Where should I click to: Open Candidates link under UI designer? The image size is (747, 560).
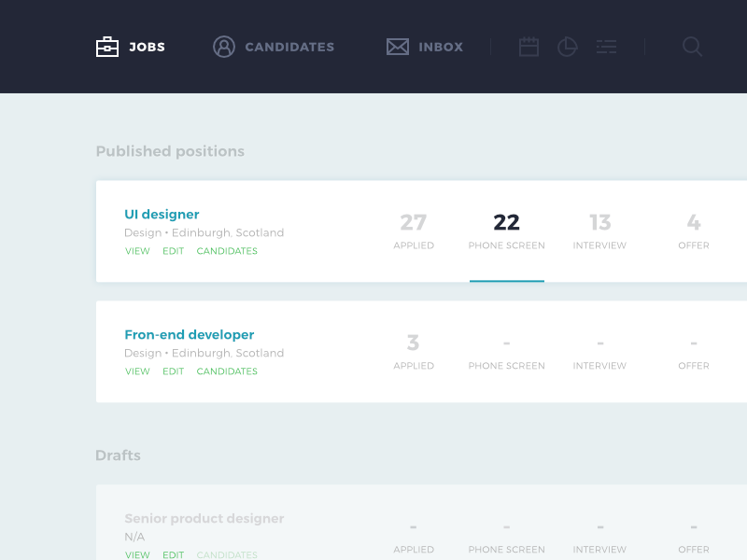[227, 251]
